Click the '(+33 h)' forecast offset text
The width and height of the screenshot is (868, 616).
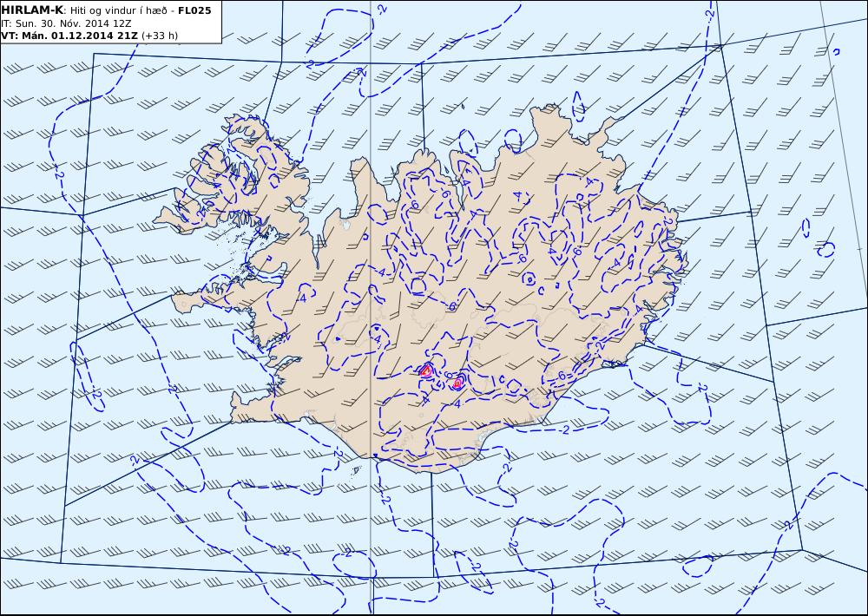[160, 36]
